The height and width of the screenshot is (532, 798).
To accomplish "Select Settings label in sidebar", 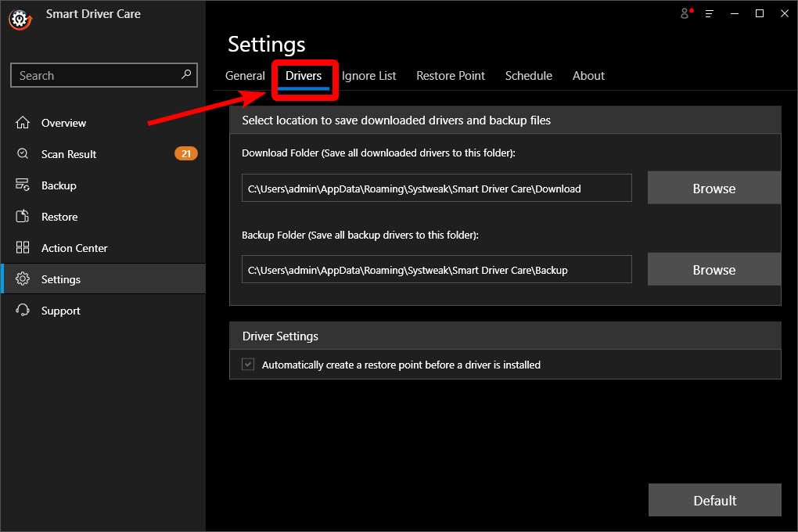I will (x=60, y=279).
